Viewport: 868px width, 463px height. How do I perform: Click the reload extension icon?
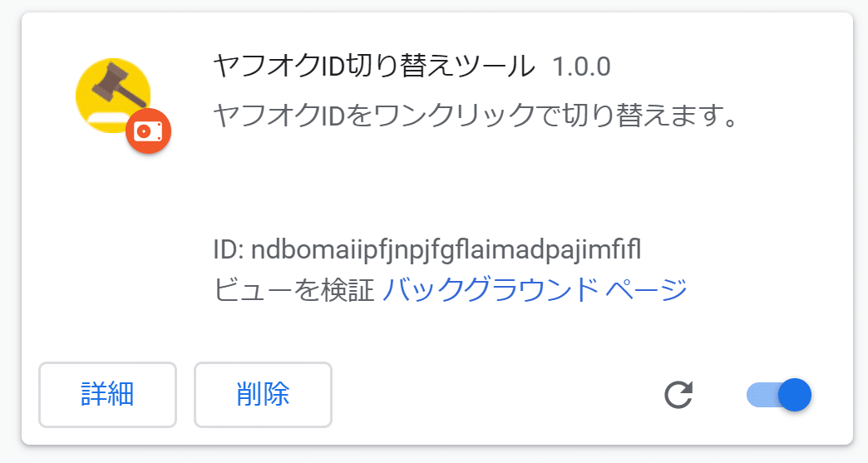[x=678, y=395]
